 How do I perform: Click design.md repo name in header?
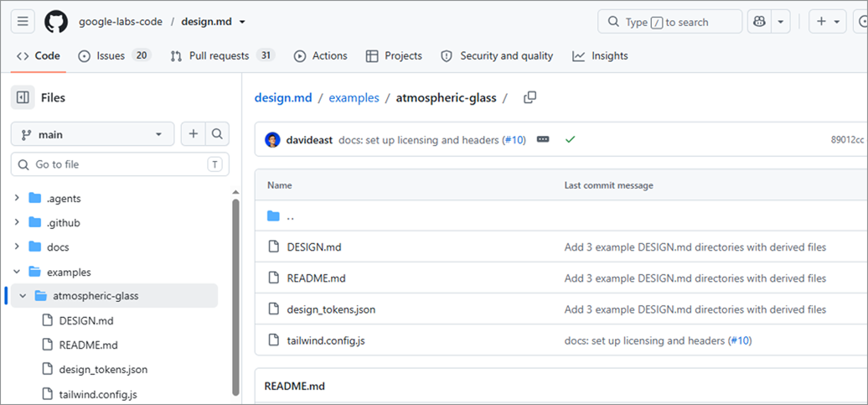pos(207,22)
